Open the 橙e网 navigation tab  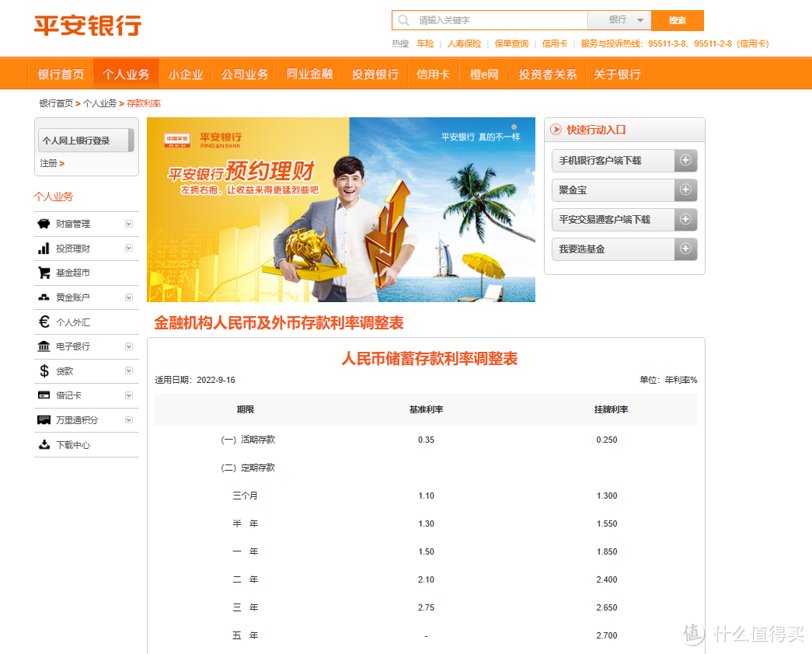pos(483,74)
